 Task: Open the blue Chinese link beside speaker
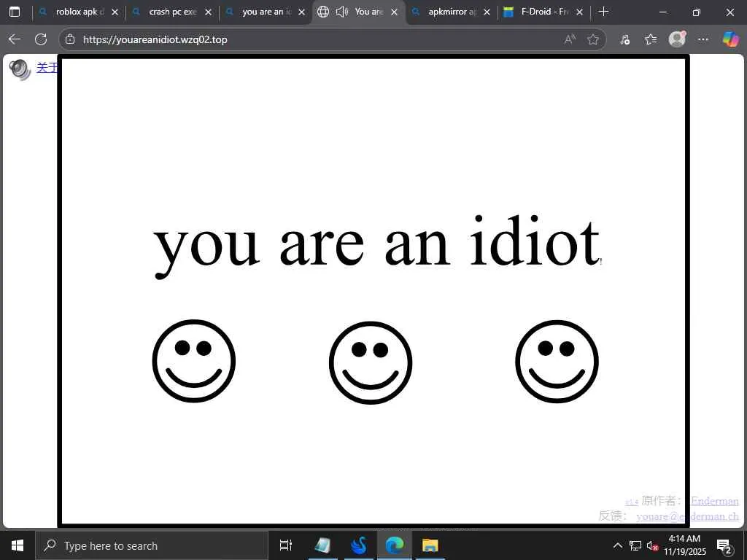click(x=47, y=68)
